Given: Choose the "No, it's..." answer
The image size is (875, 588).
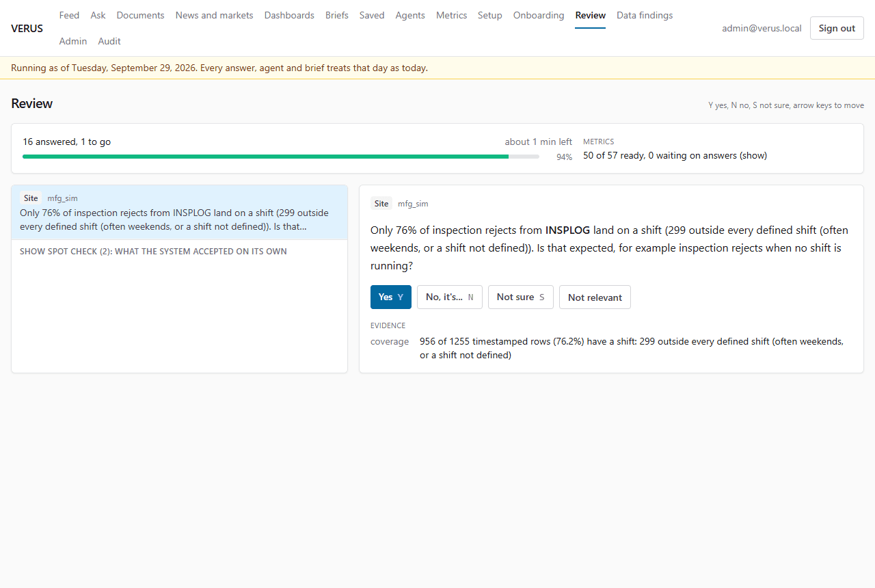Looking at the screenshot, I should (450, 297).
